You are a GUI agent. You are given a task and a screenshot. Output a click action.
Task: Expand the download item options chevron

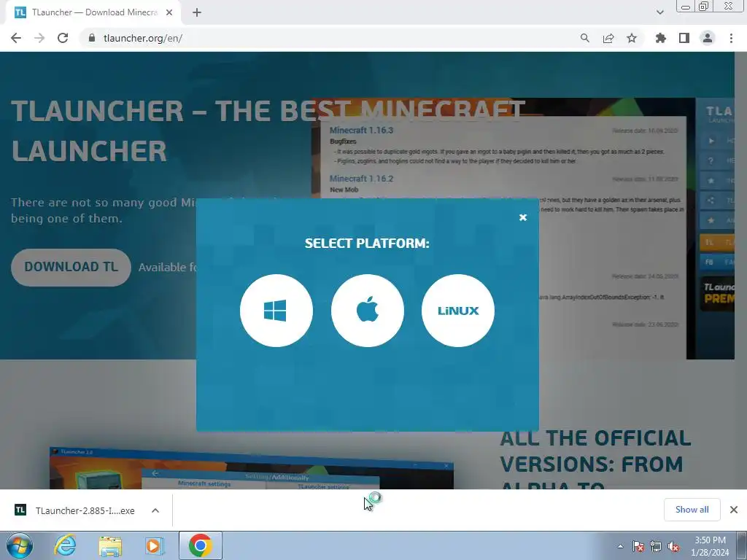click(155, 510)
